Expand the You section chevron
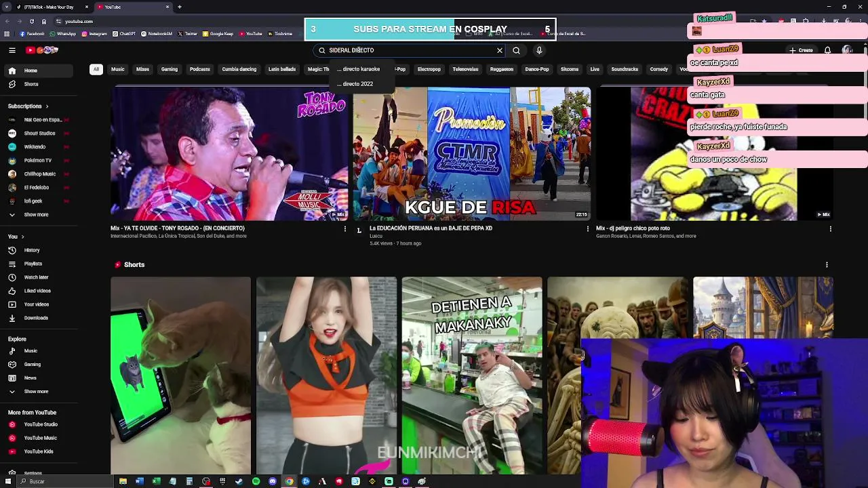Viewport: 868px width, 488px height. click(22, 237)
